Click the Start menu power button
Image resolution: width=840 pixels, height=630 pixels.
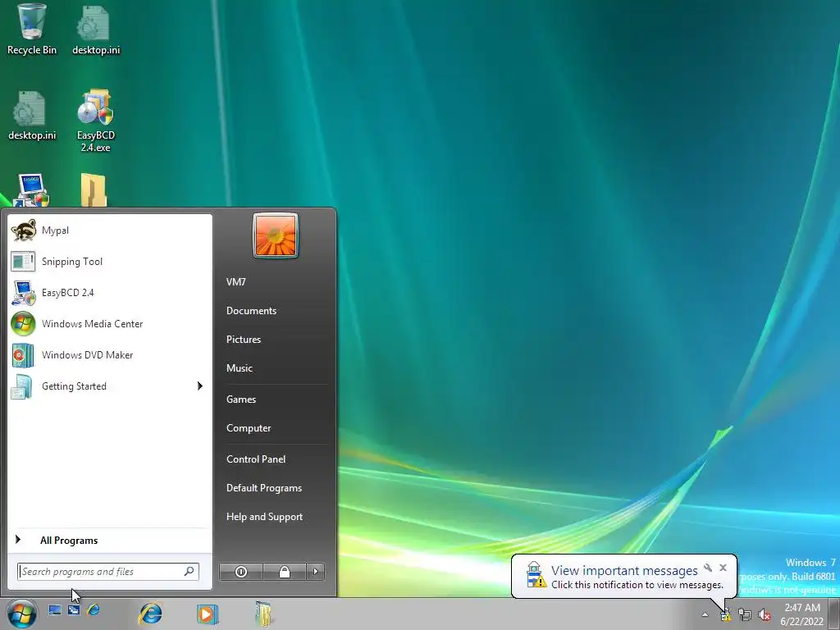coord(241,572)
